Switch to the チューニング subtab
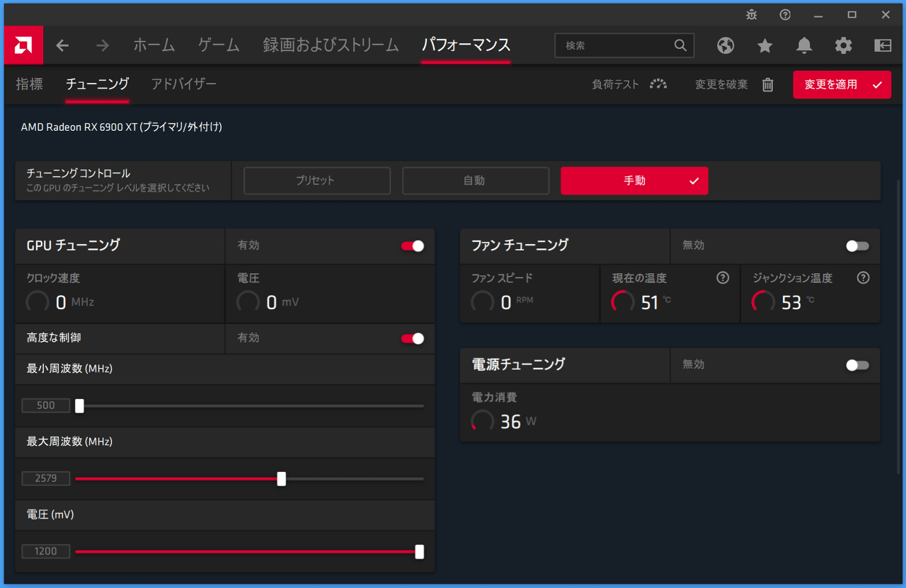This screenshot has height=588, width=906. coord(97,84)
